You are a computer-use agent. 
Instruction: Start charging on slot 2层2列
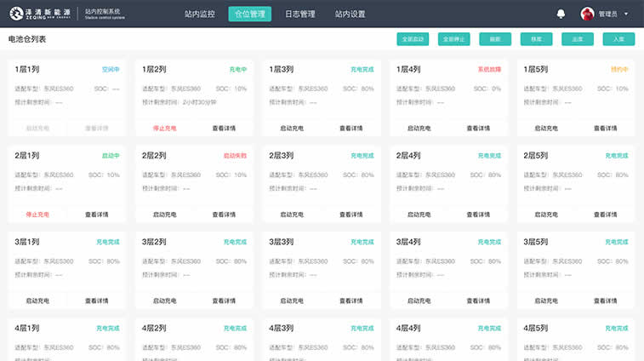165,215
